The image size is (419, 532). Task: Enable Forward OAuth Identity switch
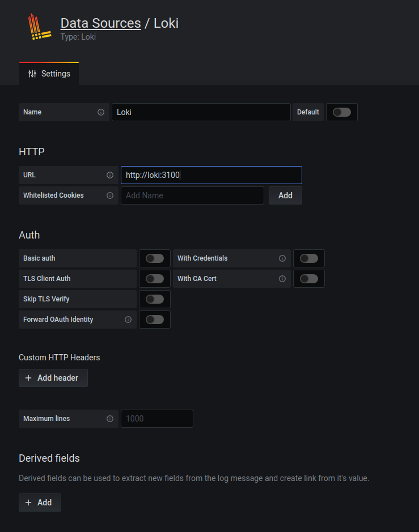155,320
